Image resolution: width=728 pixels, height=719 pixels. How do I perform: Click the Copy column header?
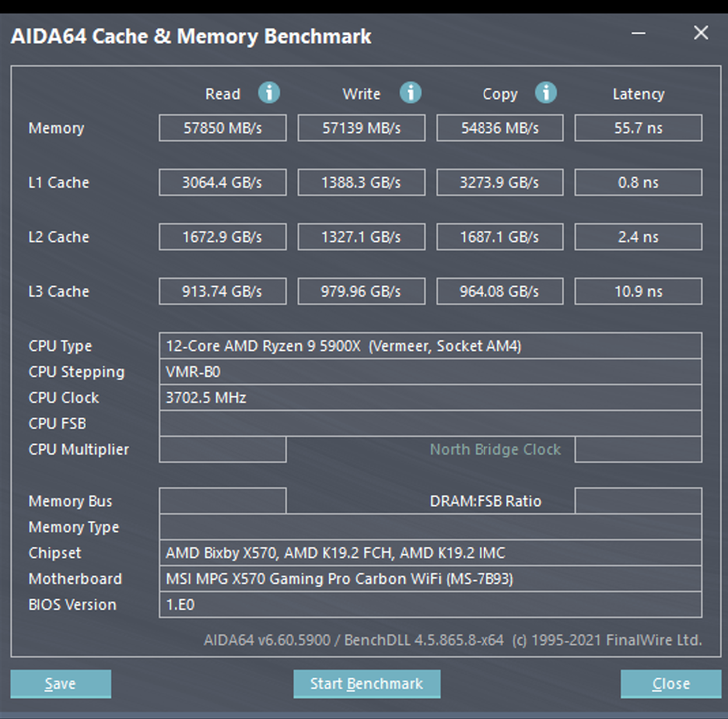tap(500, 94)
